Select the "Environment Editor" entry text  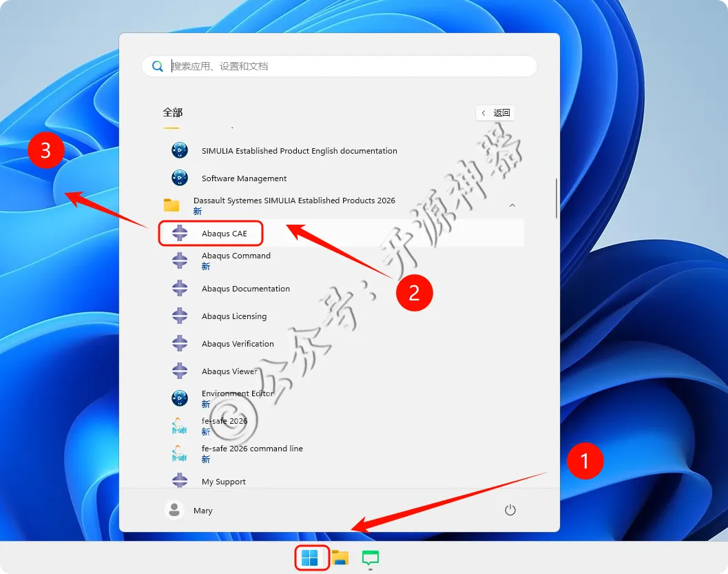(x=238, y=393)
